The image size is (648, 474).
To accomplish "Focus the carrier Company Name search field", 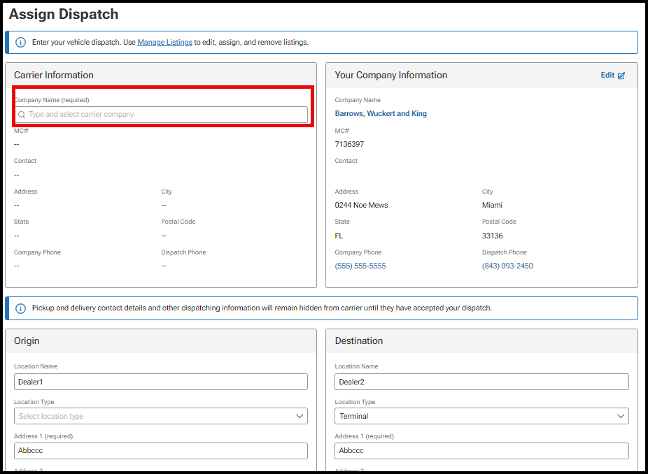I will [x=165, y=115].
